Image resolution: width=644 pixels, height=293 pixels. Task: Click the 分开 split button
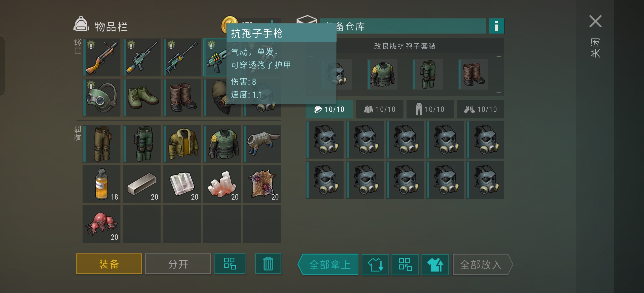click(x=178, y=264)
